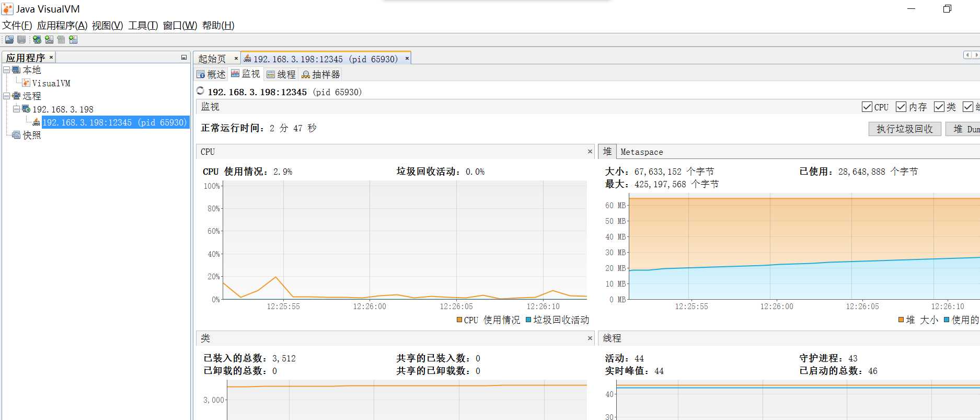The width and height of the screenshot is (980, 420).
Task: Switch to the 监视 tab
Action: click(x=246, y=74)
